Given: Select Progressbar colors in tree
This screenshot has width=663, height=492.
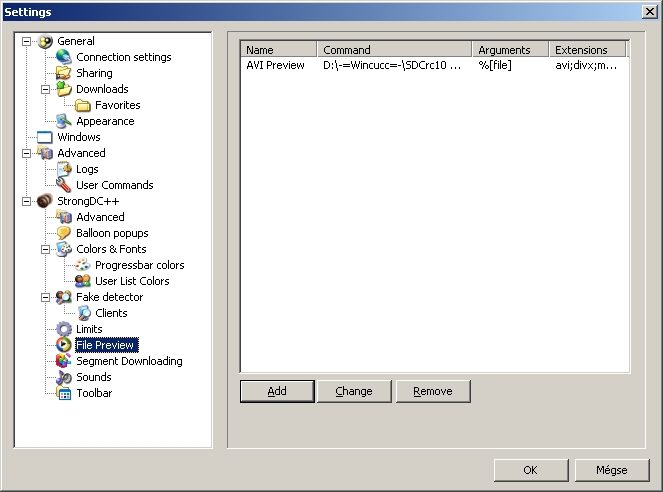Looking at the screenshot, I should [139, 265].
